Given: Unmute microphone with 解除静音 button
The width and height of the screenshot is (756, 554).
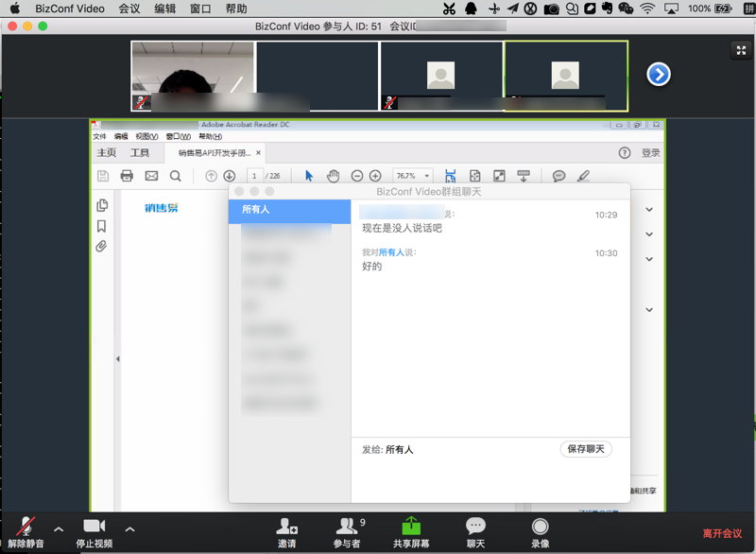Looking at the screenshot, I should pyautogui.click(x=26, y=532).
